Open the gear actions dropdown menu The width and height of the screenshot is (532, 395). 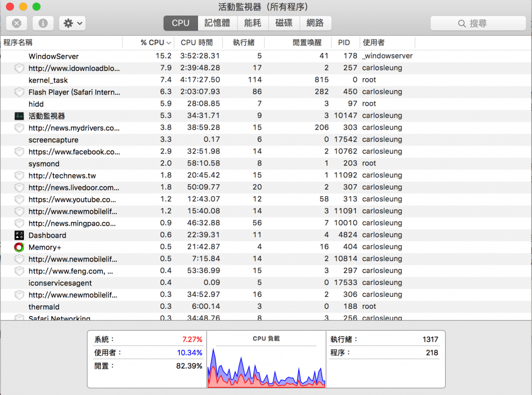[x=72, y=23]
